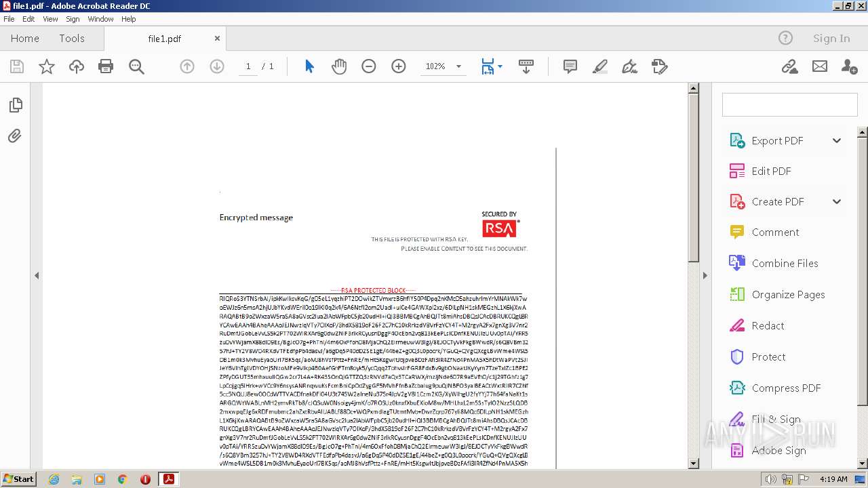Open the Help menu
This screenshot has height=488, width=868.
pos(129,19)
